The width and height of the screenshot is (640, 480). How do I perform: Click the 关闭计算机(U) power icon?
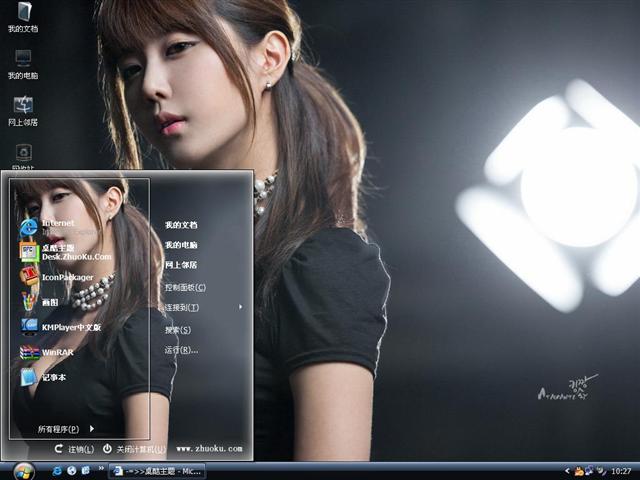(107, 449)
